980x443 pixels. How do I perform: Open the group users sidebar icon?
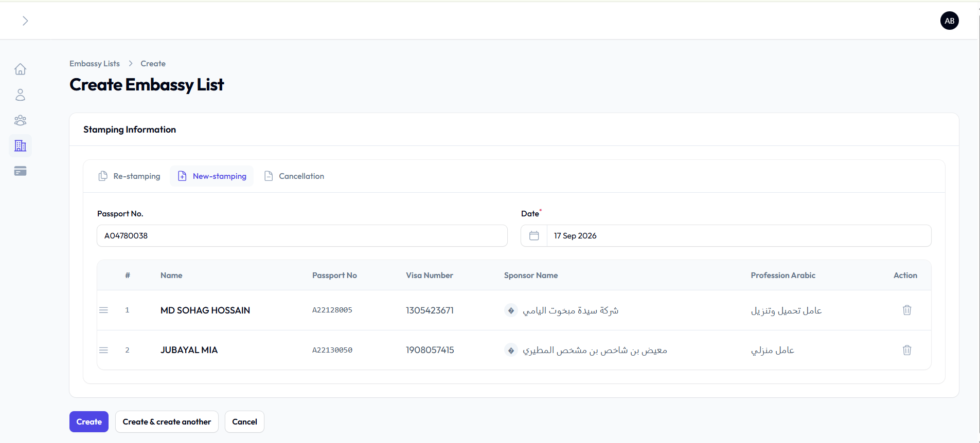[x=21, y=120]
